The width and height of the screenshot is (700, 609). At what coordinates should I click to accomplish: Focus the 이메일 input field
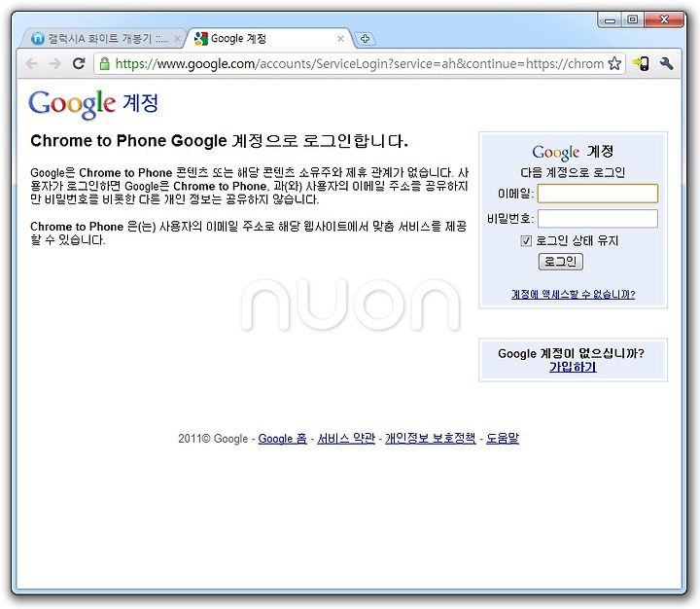click(597, 194)
